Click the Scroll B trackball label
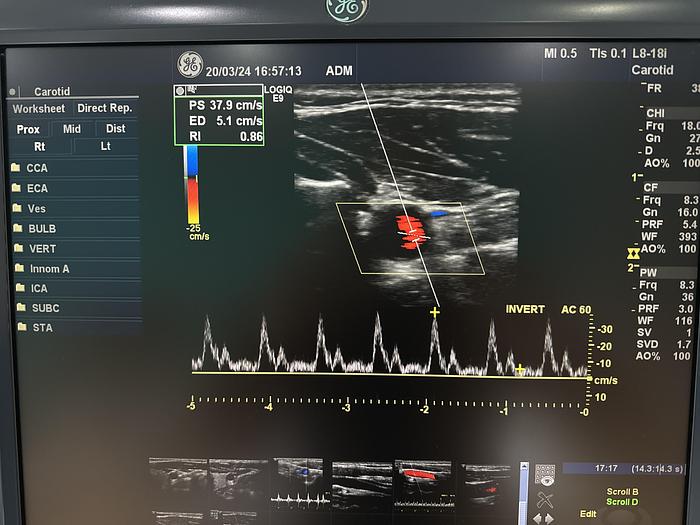This screenshot has width=700, height=525. coord(622,492)
